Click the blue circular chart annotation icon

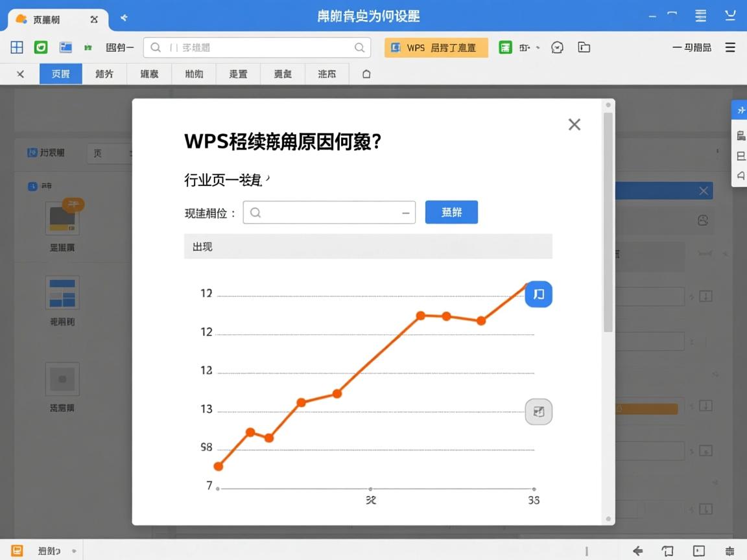click(x=539, y=295)
